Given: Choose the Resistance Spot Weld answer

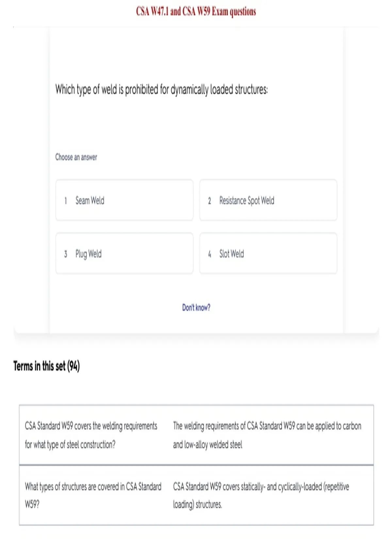Looking at the screenshot, I should coord(268,200).
